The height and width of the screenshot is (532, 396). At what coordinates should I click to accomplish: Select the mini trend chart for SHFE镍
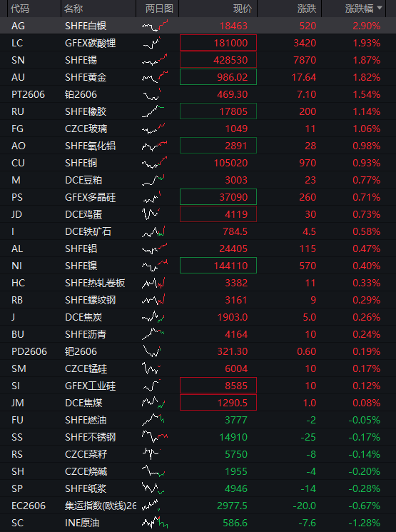coord(155,266)
